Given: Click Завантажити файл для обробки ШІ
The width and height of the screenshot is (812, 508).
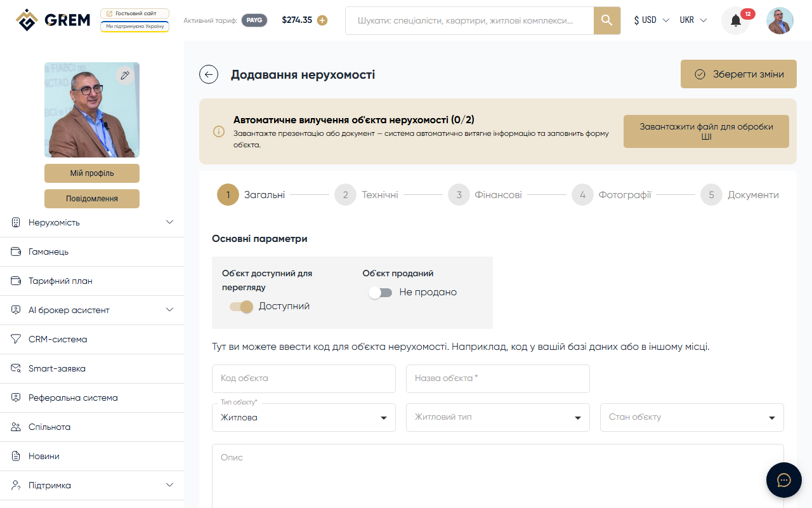Looking at the screenshot, I should (705, 131).
